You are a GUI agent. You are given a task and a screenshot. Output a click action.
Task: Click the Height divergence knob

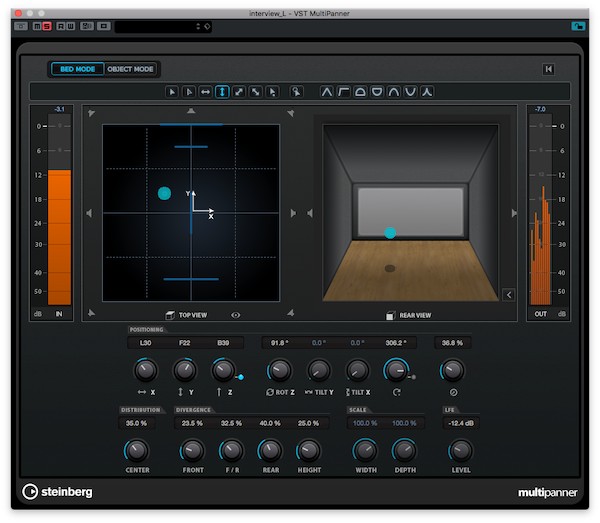pos(309,451)
